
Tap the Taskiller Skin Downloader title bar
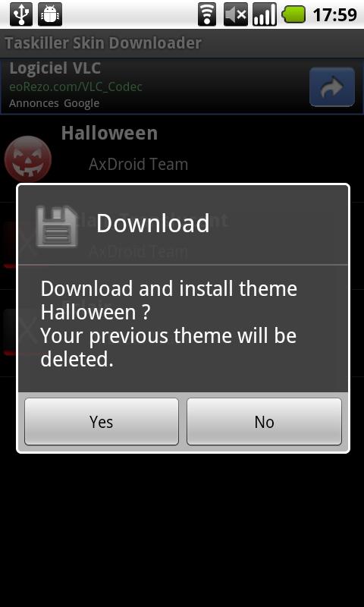182,43
